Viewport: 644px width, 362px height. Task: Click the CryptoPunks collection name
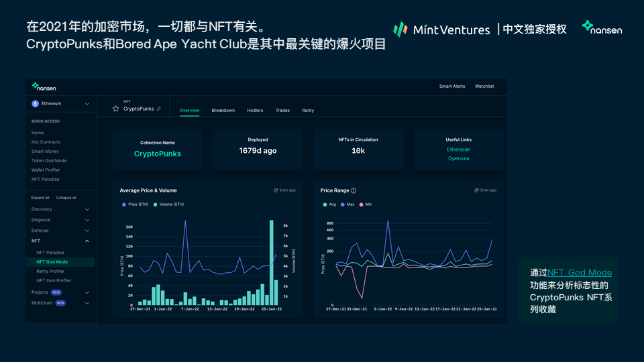pyautogui.click(x=157, y=154)
